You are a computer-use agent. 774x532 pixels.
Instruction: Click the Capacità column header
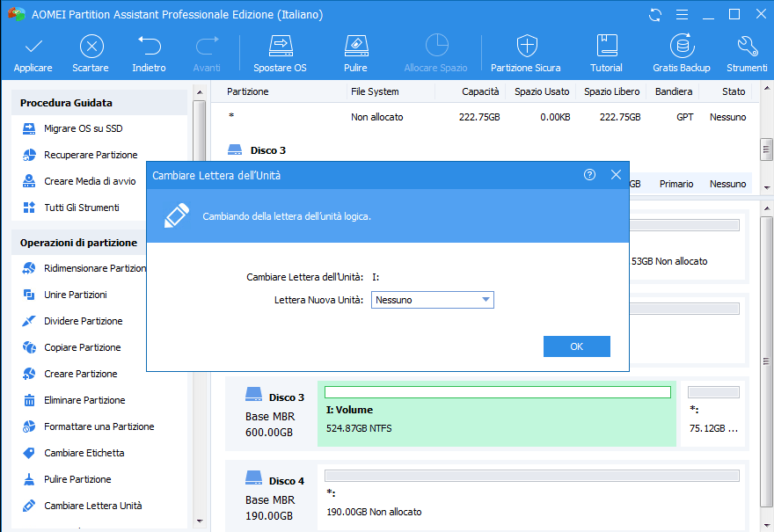(479, 91)
